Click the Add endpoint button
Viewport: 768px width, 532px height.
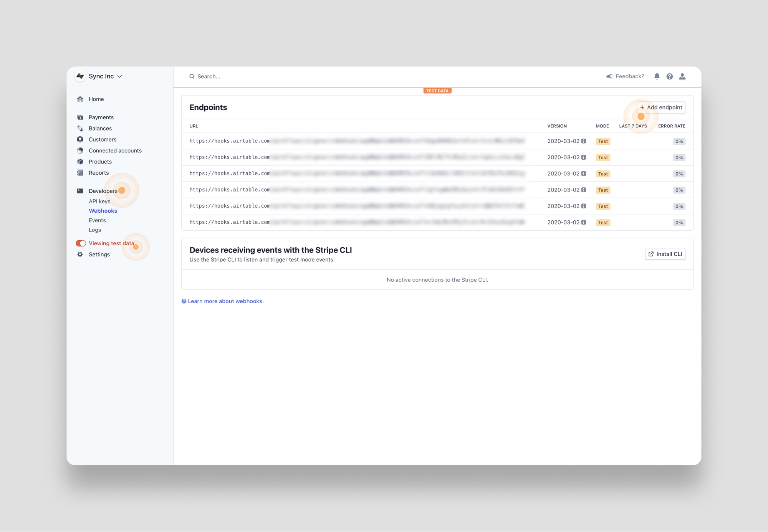661,107
